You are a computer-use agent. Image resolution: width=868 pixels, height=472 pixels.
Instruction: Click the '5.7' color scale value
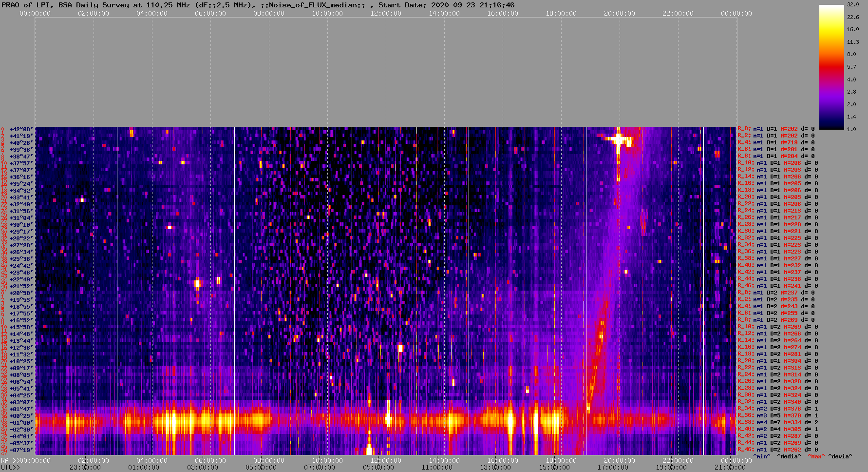(x=851, y=67)
